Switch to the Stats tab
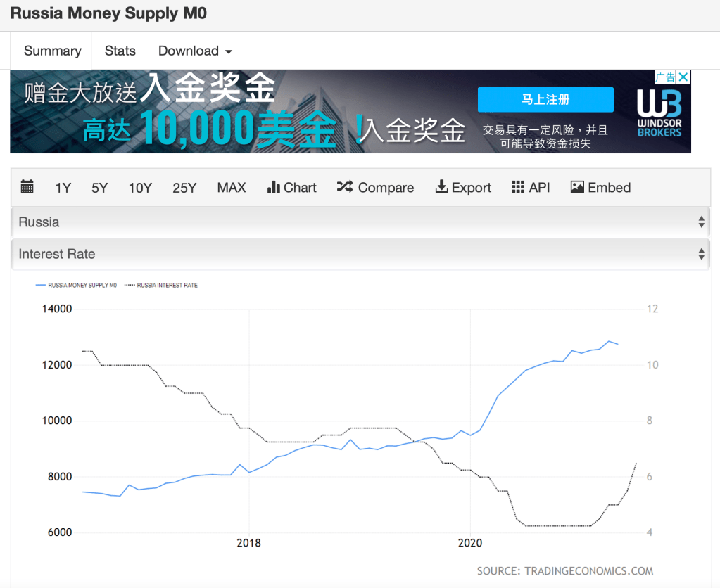720x588 pixels. pos(120,51)
